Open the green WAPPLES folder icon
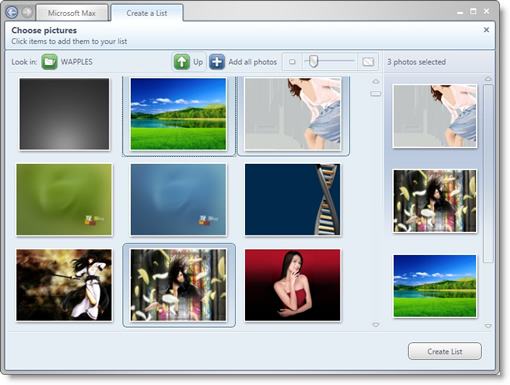This screenshot has height=385, width=510. tap(49, 62)
